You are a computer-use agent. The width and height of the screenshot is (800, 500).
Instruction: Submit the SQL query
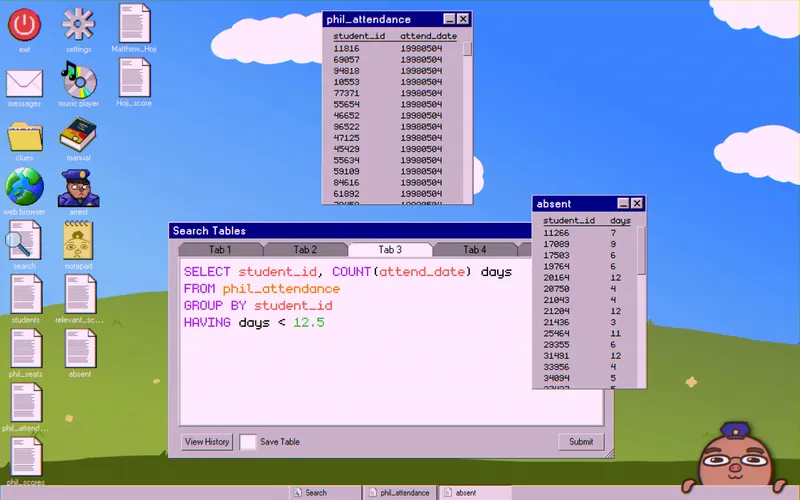click(x=581, y=442)
